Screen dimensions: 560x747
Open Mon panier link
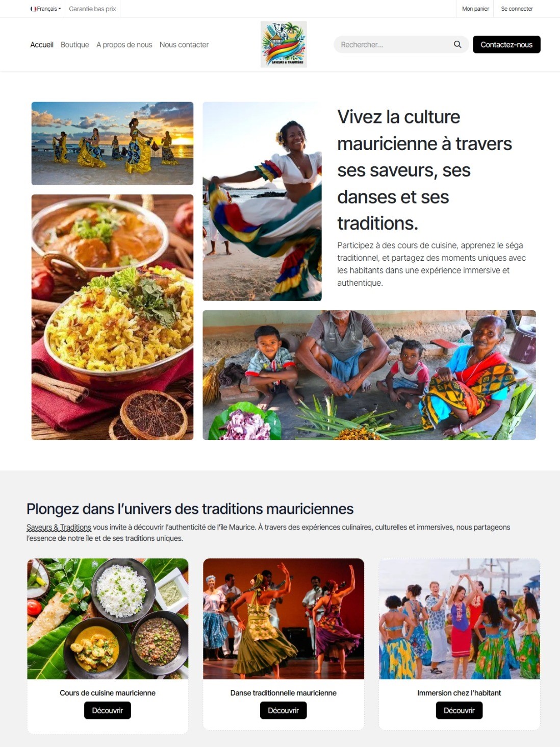click(x=475, y=9)
